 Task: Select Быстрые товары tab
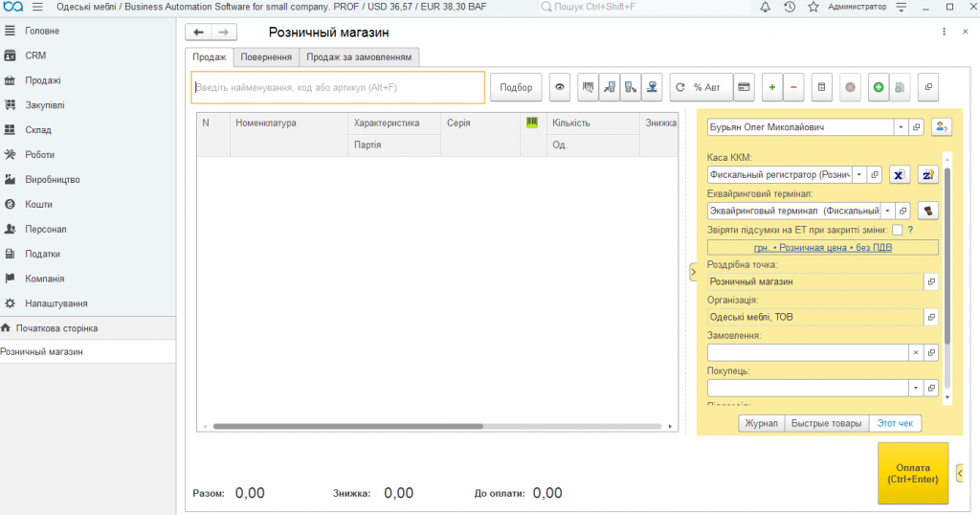[x=826, y=423]
